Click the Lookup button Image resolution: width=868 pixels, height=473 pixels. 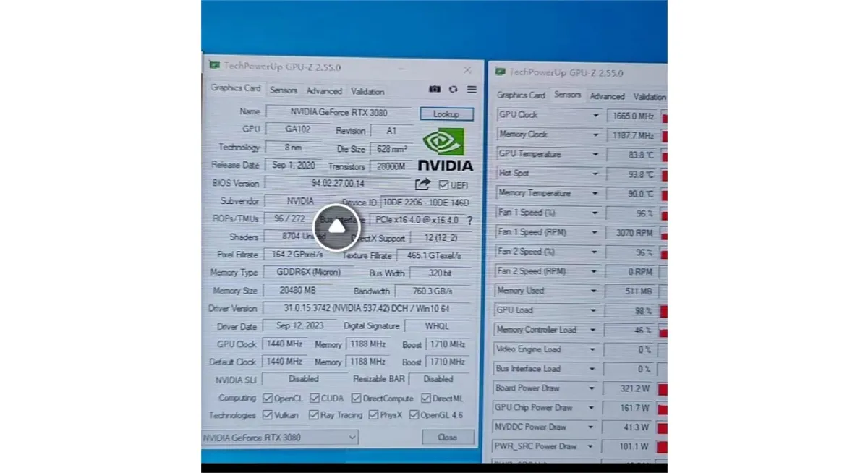point(446,114)
